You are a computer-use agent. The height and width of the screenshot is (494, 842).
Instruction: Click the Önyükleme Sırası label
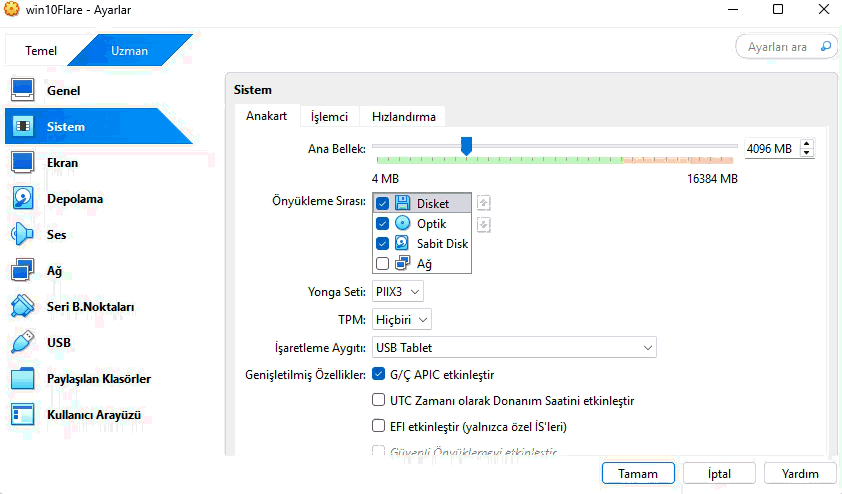319,201
